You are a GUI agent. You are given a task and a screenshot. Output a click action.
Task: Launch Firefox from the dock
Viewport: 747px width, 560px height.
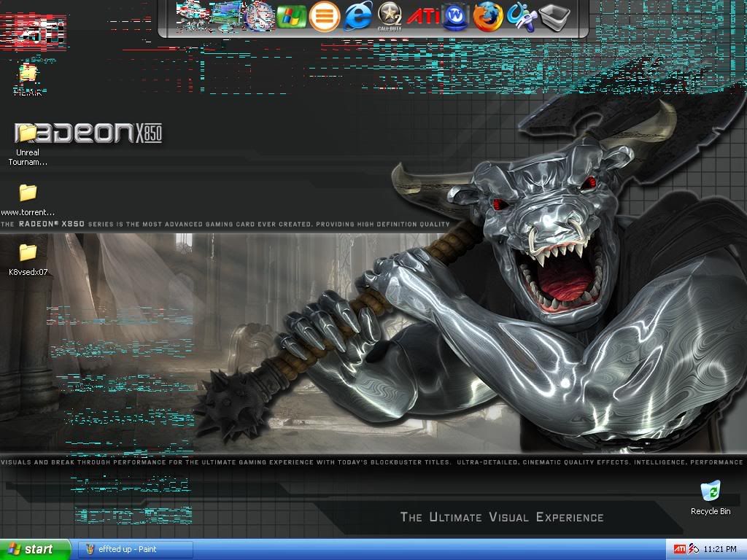pyautogui.click(x=488, y=16)
